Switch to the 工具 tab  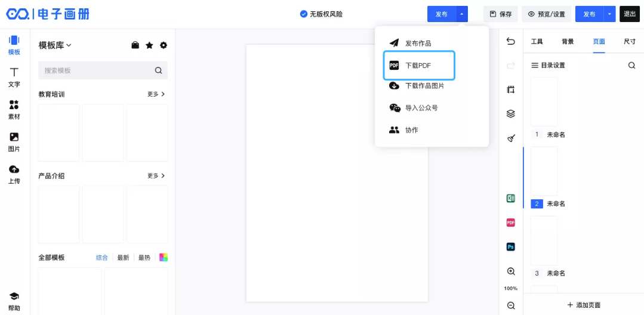coord(537,41)
